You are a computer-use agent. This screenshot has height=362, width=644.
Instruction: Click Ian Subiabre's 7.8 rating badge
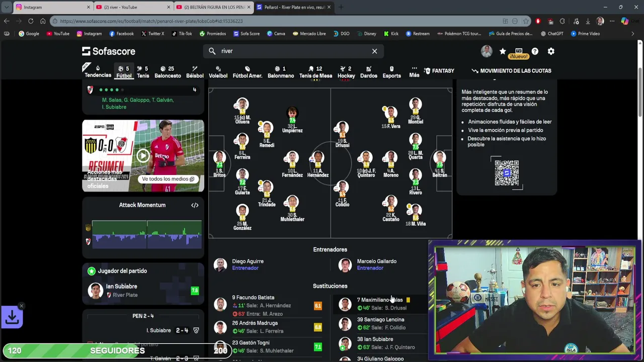[x=195, y=291]
